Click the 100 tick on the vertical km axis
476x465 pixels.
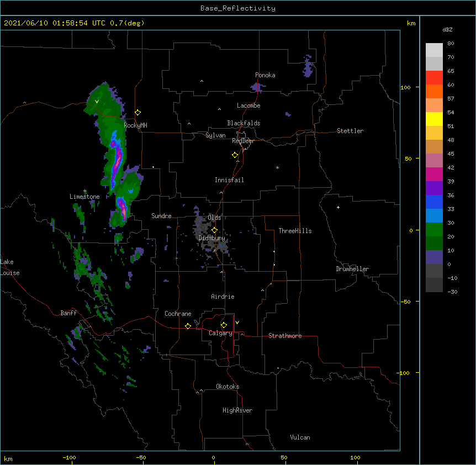[x=405, y=87]
